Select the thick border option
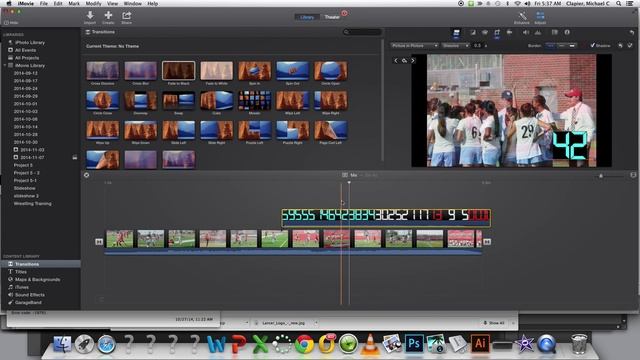 click(572, 46)
